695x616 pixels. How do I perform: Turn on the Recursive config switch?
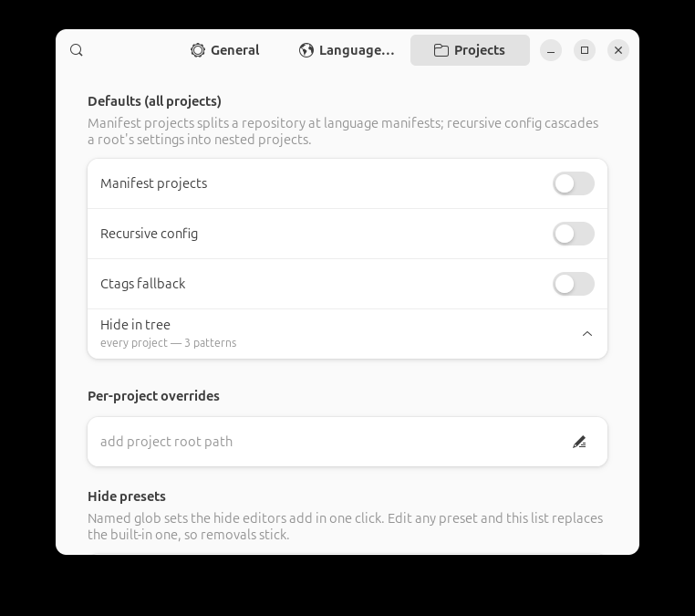[x=574, y=234]
